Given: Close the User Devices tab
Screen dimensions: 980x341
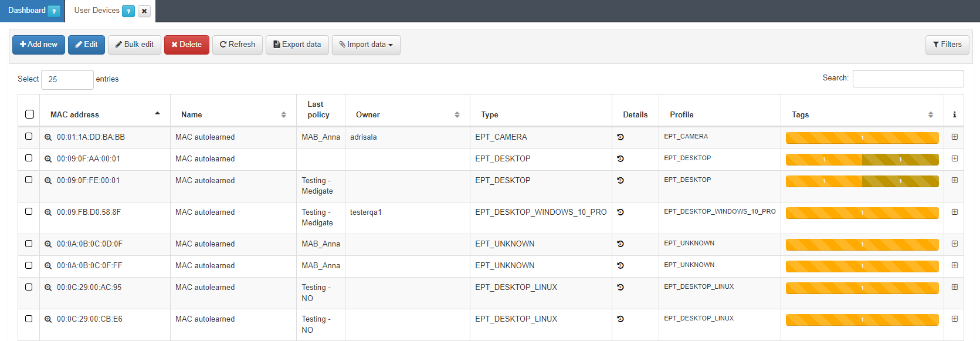Looking at the screenshot, I should [144, 11].
